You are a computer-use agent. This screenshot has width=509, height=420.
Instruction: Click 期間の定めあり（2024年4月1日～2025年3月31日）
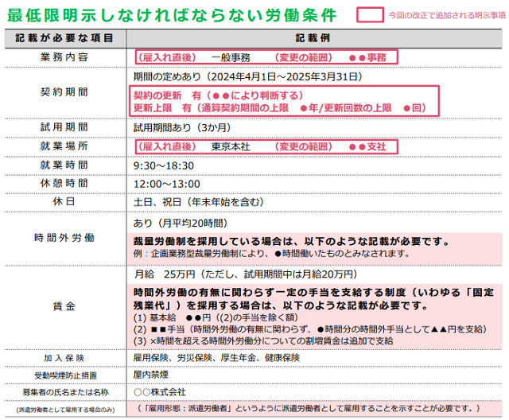point(248,77)
